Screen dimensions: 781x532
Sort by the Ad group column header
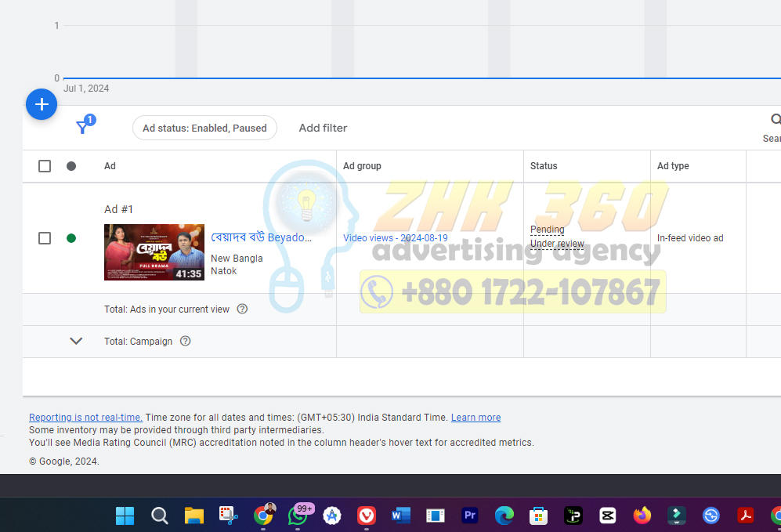(362, 166)
